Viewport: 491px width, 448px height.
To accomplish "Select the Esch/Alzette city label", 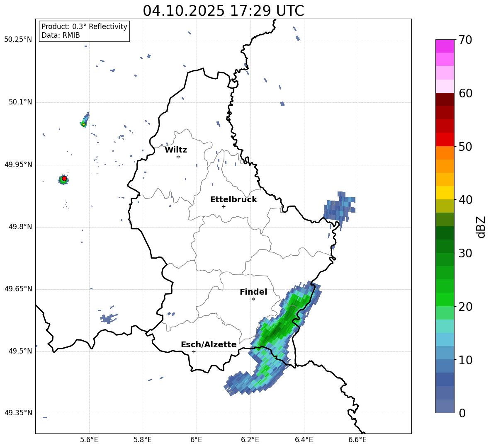I will (x=209, y=344).
